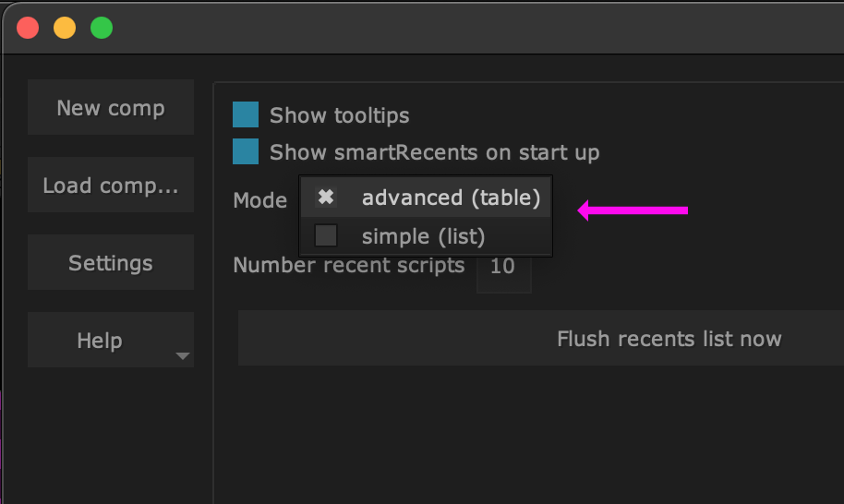Maximize the window with green button
Image resolution: width=844 pixels, height=504 pixels.
tap(102, 28)
